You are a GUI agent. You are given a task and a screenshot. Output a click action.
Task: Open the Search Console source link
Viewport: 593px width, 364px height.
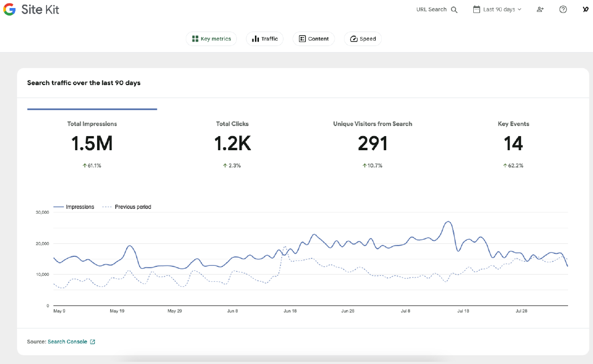pyautogui.click(x=67, y=342)
